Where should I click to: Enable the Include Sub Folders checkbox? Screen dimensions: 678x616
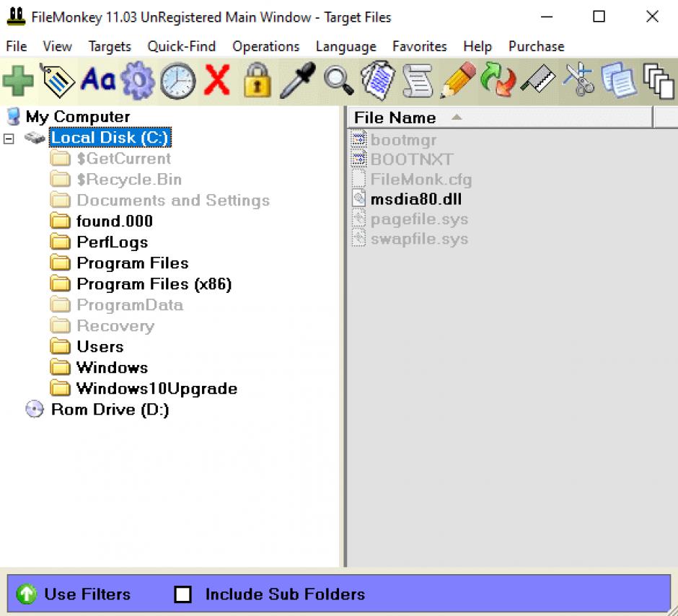click(182, 594)
